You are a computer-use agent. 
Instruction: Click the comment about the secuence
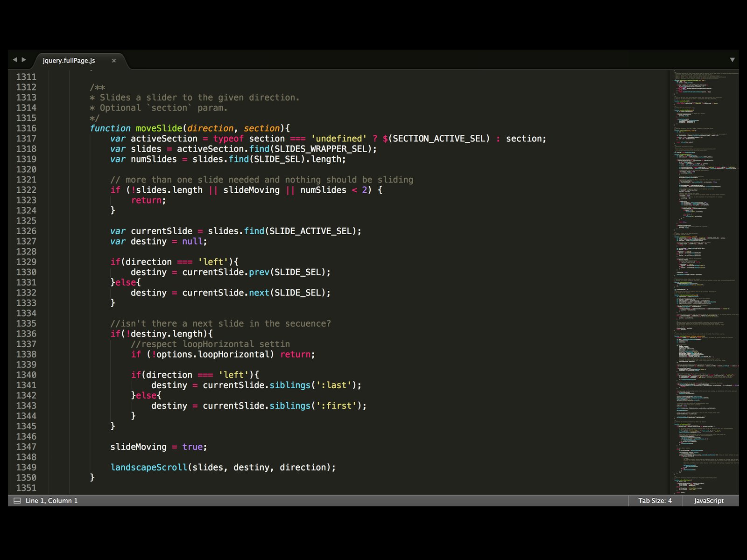point(220,323)
